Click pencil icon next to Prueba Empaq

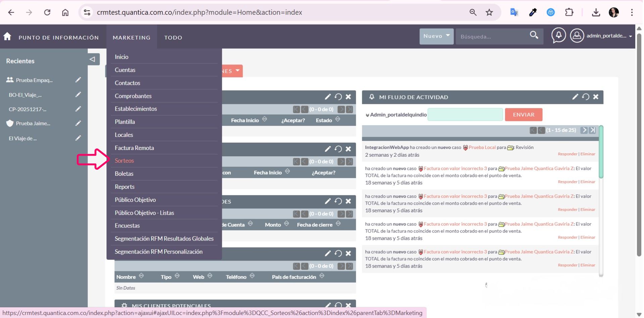(x=78, y=80)
